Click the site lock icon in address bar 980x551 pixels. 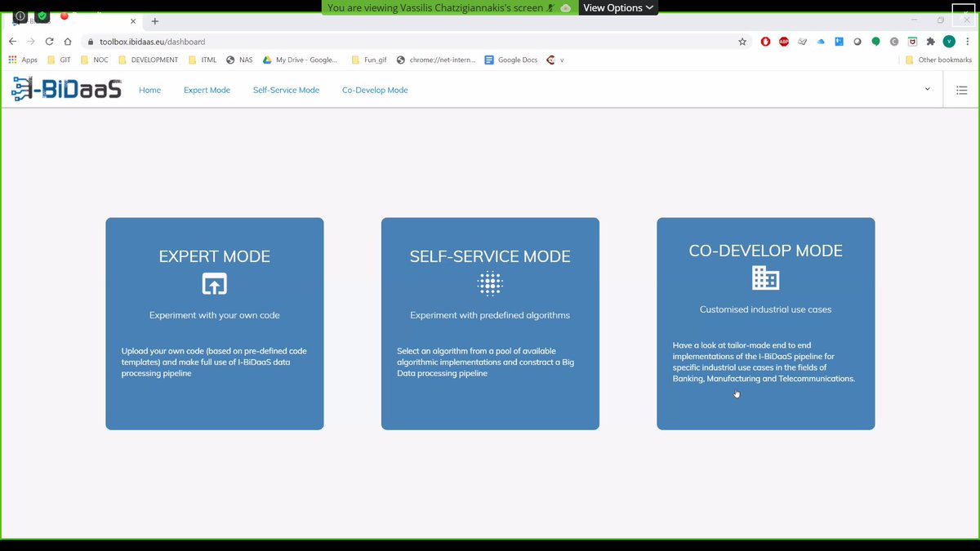click(x=91, y=42)
